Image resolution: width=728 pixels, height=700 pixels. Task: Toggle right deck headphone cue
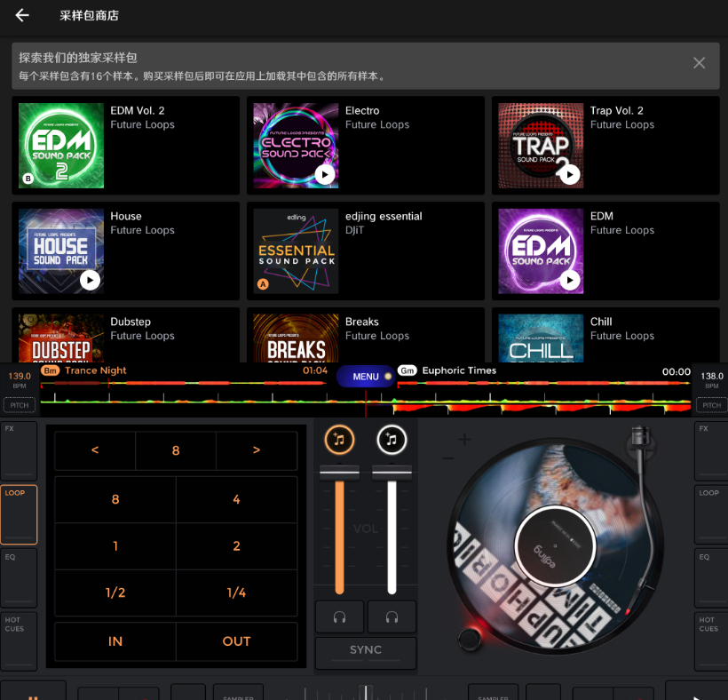(x=392, y=616)
